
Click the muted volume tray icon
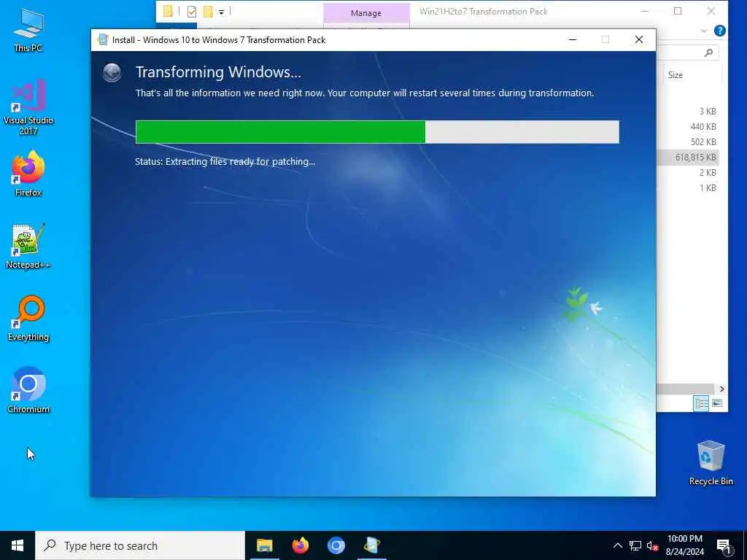[x=652, y=545]
